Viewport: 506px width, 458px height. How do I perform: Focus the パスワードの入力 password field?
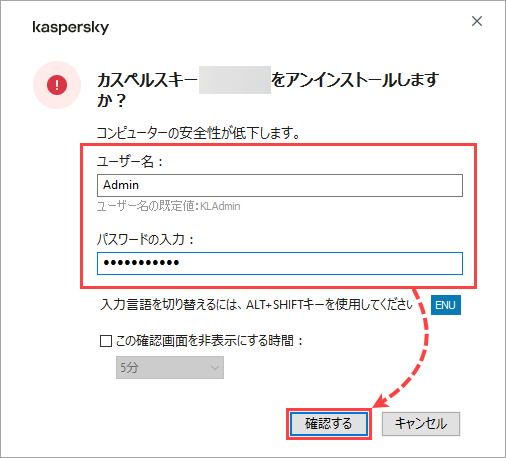pyautogui.click(x=280, y=263)
